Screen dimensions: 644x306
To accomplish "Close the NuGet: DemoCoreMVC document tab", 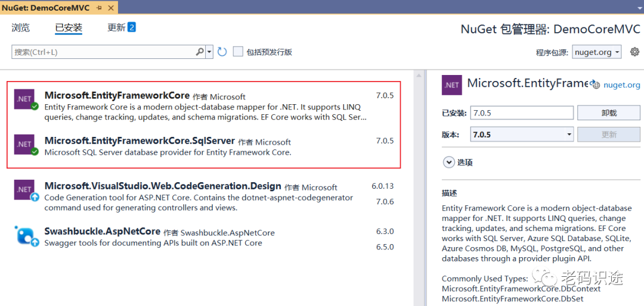I will 110,8.
